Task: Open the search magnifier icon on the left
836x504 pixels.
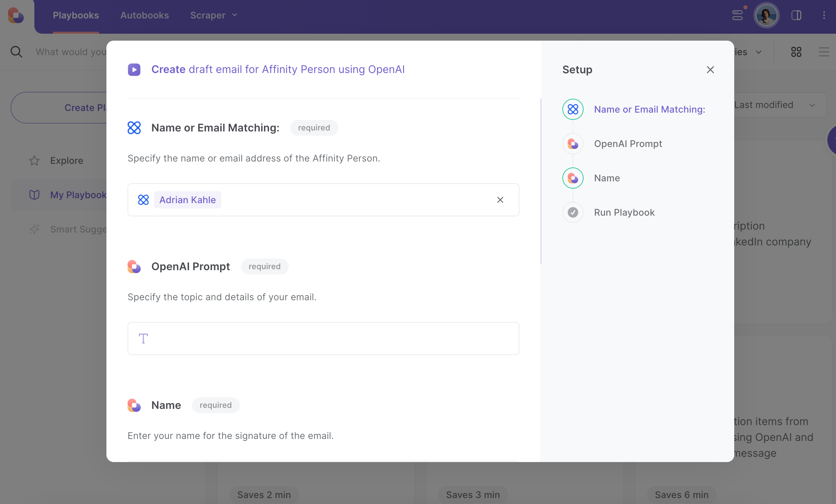Action: click(x=16, y=52)
